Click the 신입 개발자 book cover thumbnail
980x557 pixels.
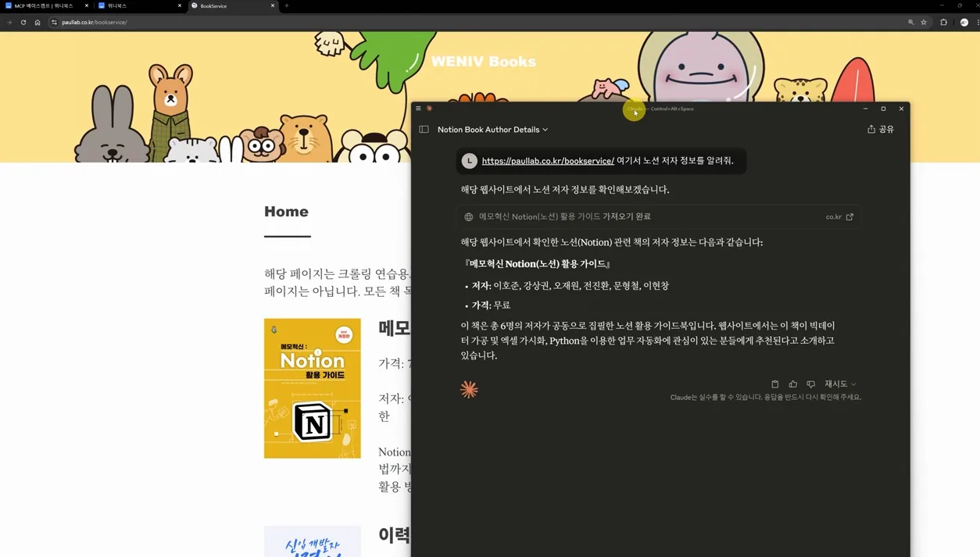[313, 541]
